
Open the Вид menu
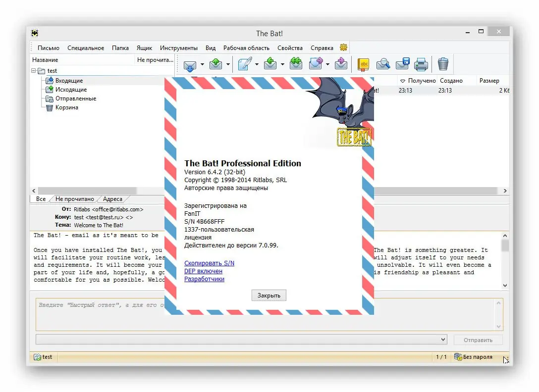click(211, 48)
